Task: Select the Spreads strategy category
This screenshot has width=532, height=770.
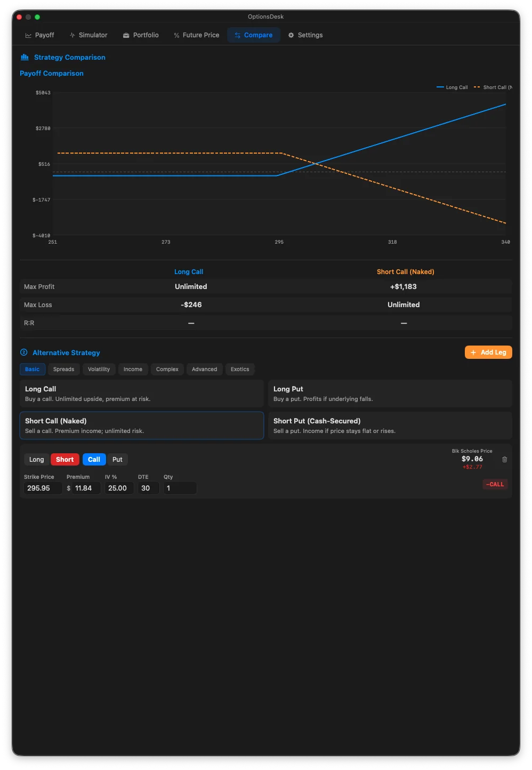Action: [64, 369]
